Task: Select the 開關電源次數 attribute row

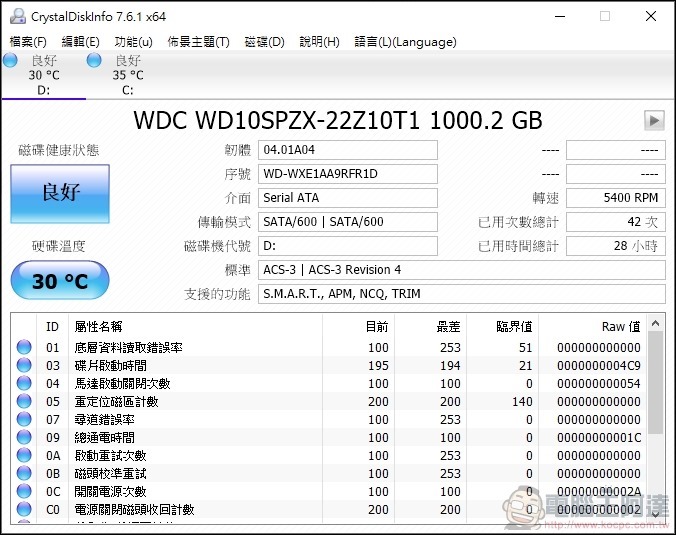Action: click(x=329, y=491)
